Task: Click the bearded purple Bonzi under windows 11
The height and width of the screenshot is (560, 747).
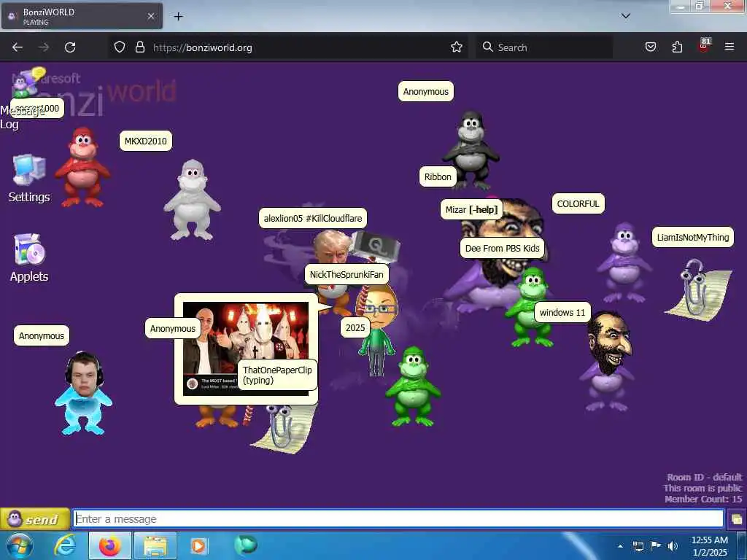Action: (608, 362)
